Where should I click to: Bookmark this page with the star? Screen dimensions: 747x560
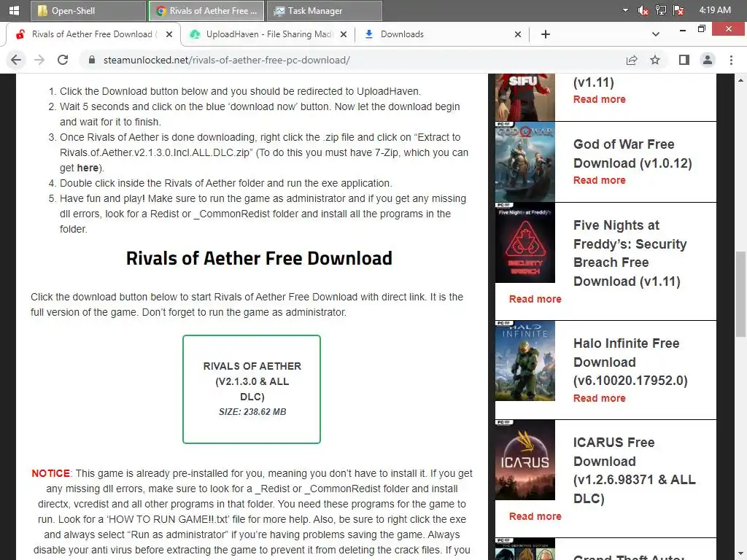655,60
